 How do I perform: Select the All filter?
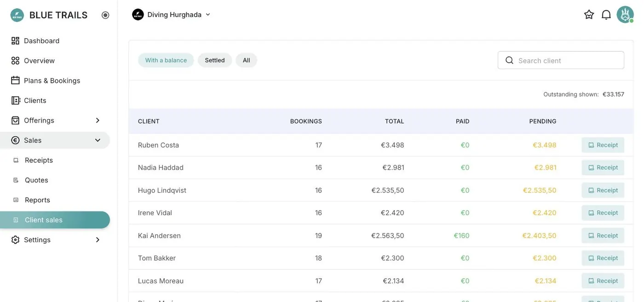(x=247, y=60)
